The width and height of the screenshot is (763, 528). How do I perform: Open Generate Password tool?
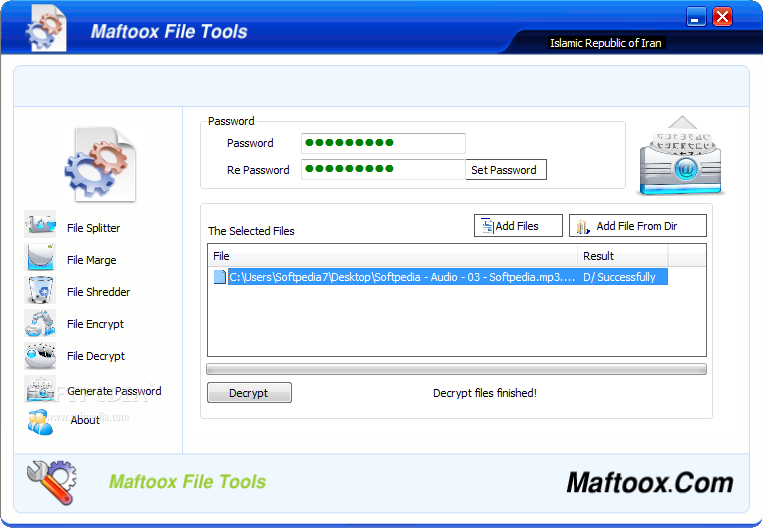tap(114, 391)
